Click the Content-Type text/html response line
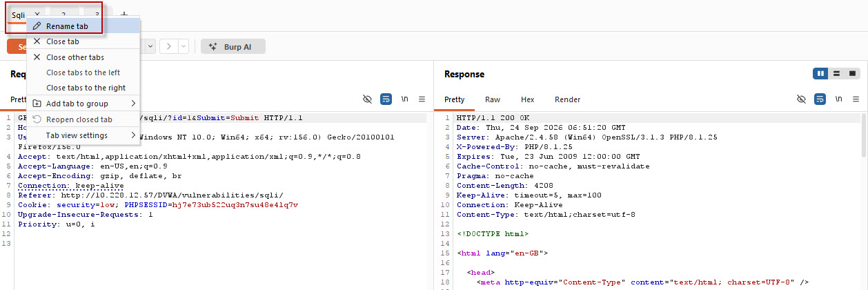Image resolution: width=868 pixels, height=290 pixels. click(546, 215)
